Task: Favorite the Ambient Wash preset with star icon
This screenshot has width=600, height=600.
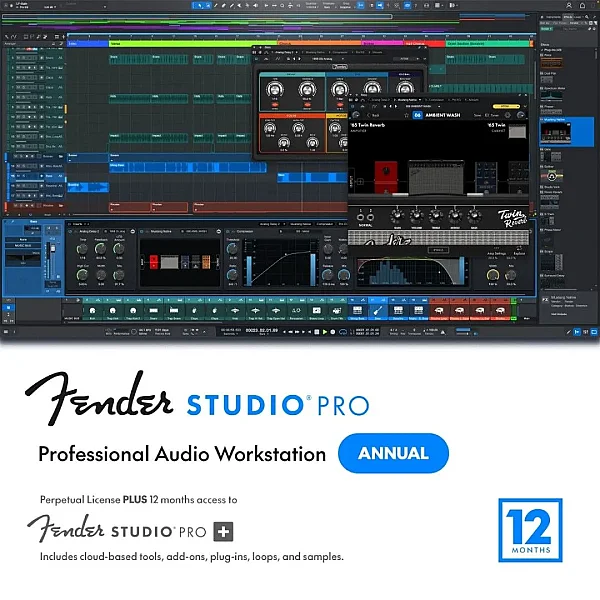Action: pos(406,115)
